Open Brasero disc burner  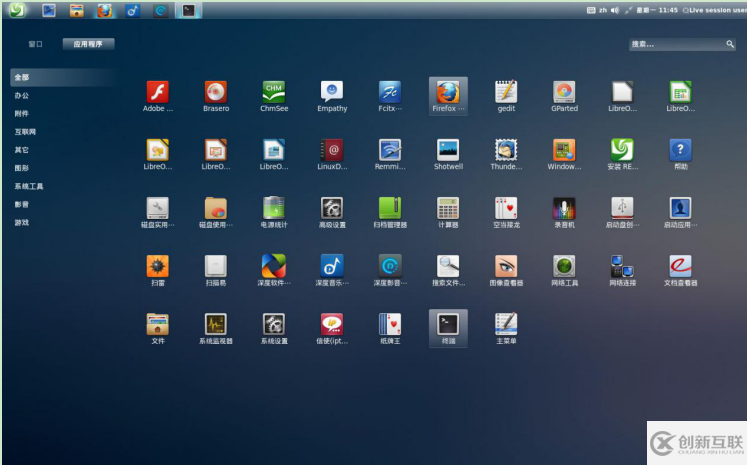click(216, 92)
